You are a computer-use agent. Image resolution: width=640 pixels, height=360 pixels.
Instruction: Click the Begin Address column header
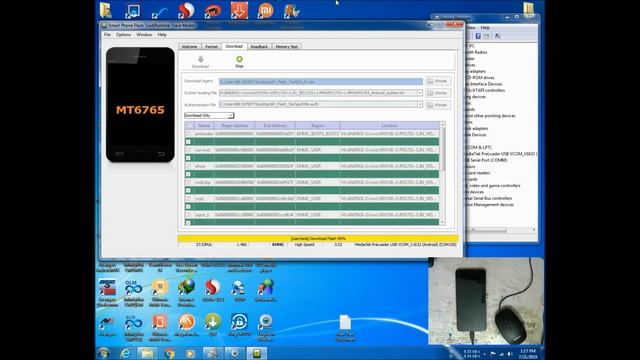click(x=235, y=126)
